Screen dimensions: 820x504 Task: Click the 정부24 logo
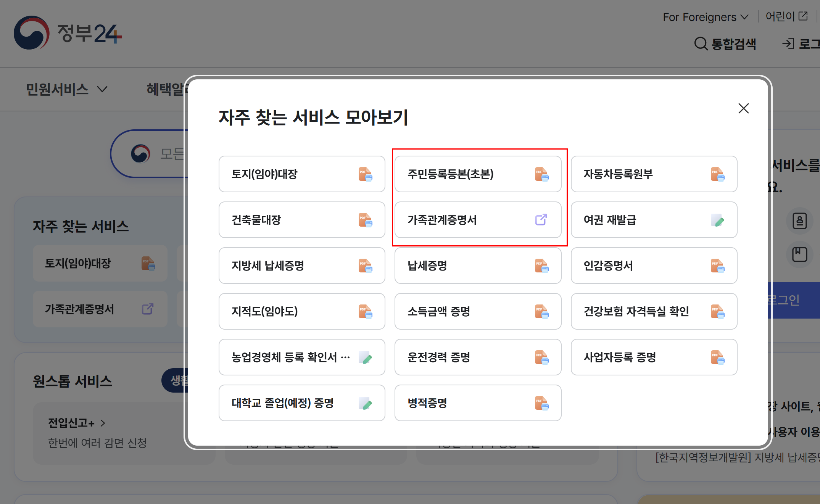[x=68, y=33]
